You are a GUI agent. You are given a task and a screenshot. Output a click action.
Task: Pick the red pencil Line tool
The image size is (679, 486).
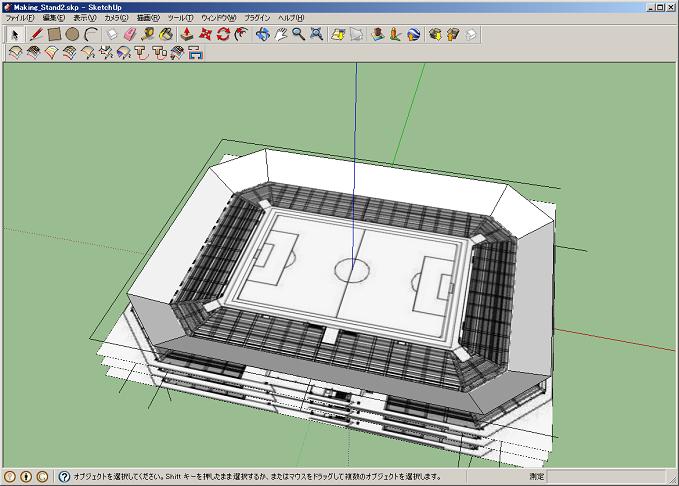(x=36, y=34)
